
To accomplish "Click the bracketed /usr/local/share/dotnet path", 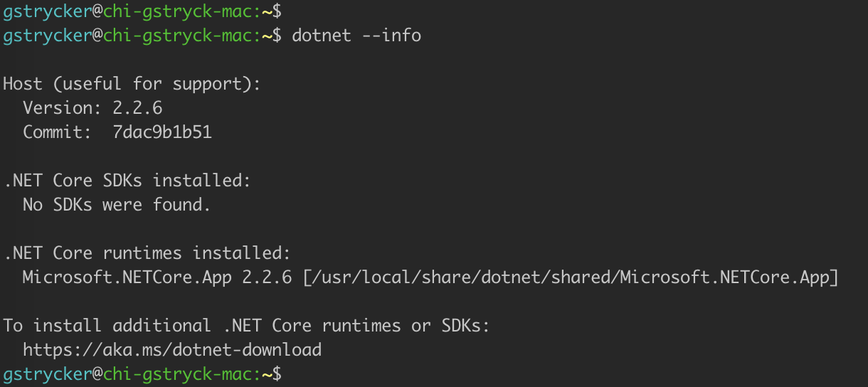I will tap(571, 277).
